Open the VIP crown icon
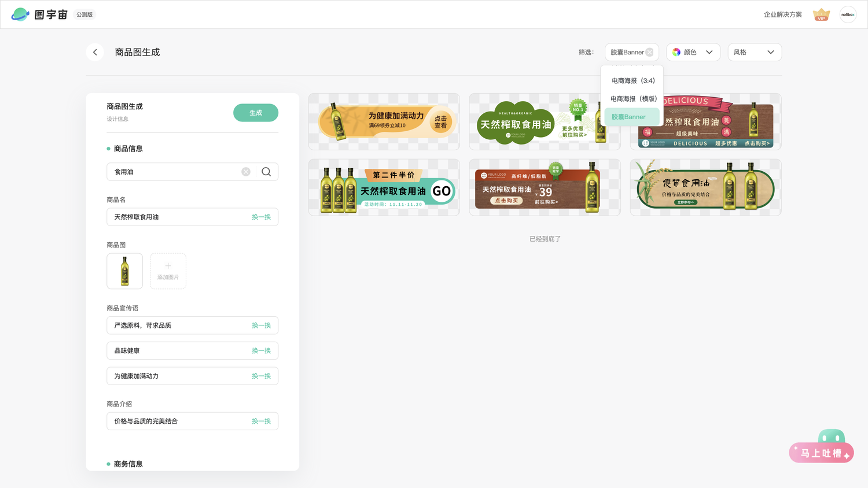The height and width of the screenshot is (488, 868). 821,14
